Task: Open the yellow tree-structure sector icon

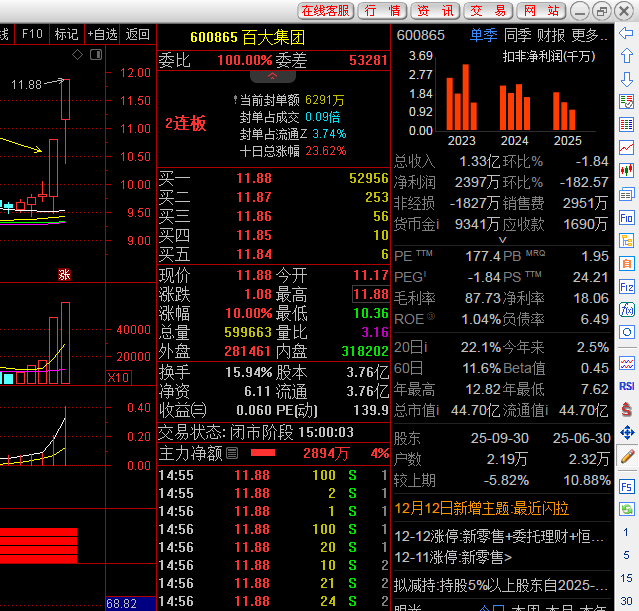Action: pyautogui.click(x=626, y=241)
